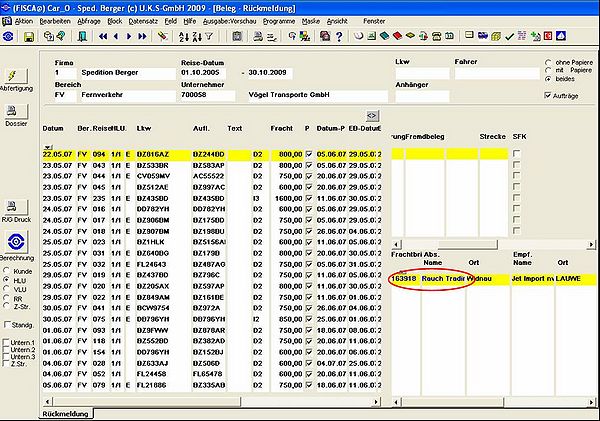The height and width of the screenshot is (421, 600).
Task: Open the Dossier sidebar button
Action: click(16, 111)
